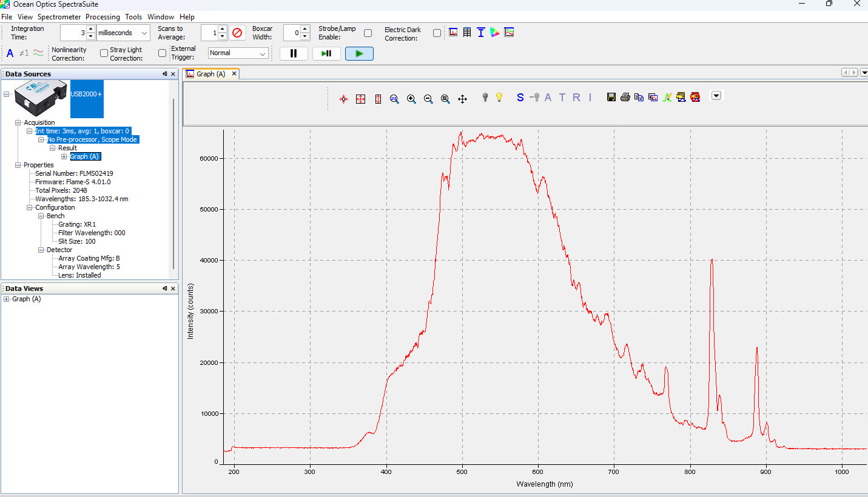Viewport: 868px width, 497px height.
Task: Open the View menu
Action: click(x=25, y=17)
